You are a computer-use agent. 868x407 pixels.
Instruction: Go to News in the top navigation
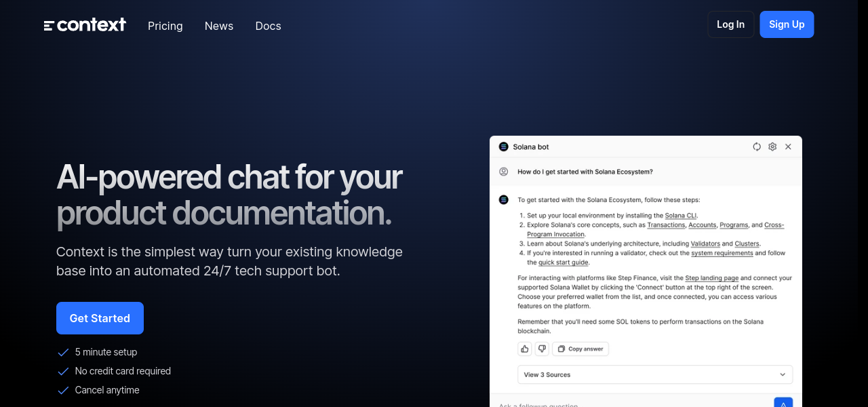(x=219, y=26)
